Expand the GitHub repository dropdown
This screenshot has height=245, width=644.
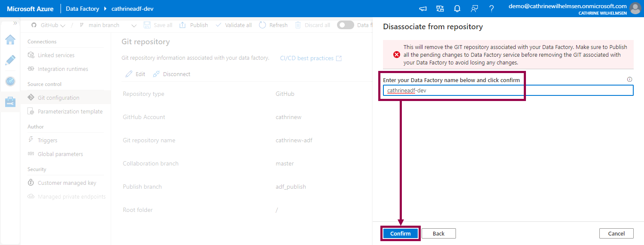pyautogui.click(x=49, y=25)
